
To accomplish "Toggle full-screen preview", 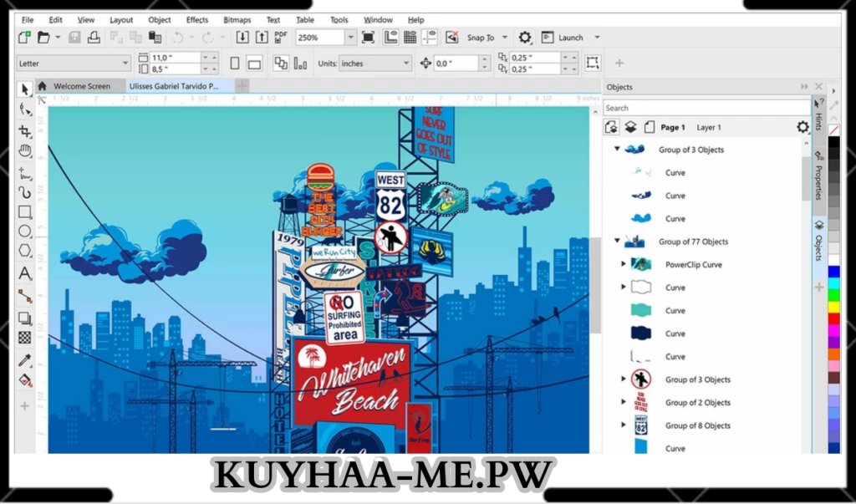I will pos(368,37).
